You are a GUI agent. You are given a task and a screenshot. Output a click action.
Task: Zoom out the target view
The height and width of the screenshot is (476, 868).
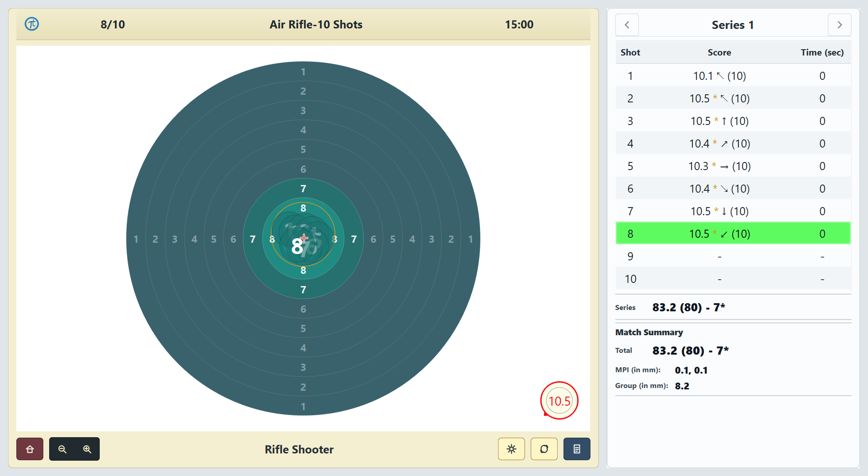pyautogui.click(x=62, y=449)
